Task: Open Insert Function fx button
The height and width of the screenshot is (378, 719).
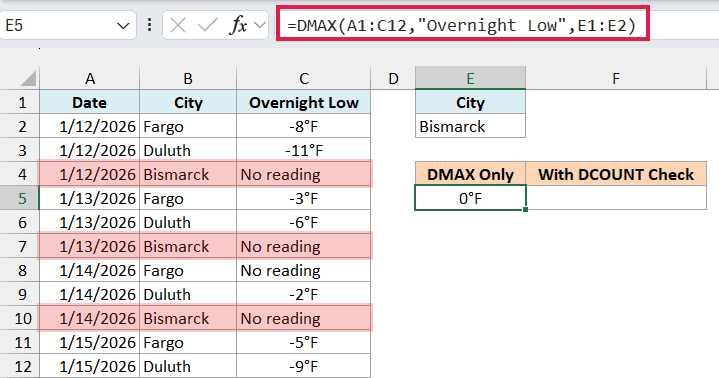Action: click(238, 25)
